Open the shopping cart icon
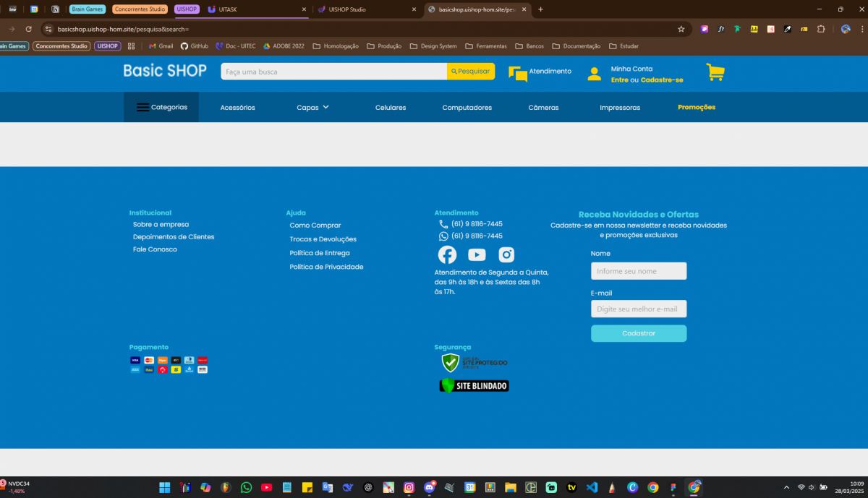This screenshot has width=868, height=498. point(715,72)
